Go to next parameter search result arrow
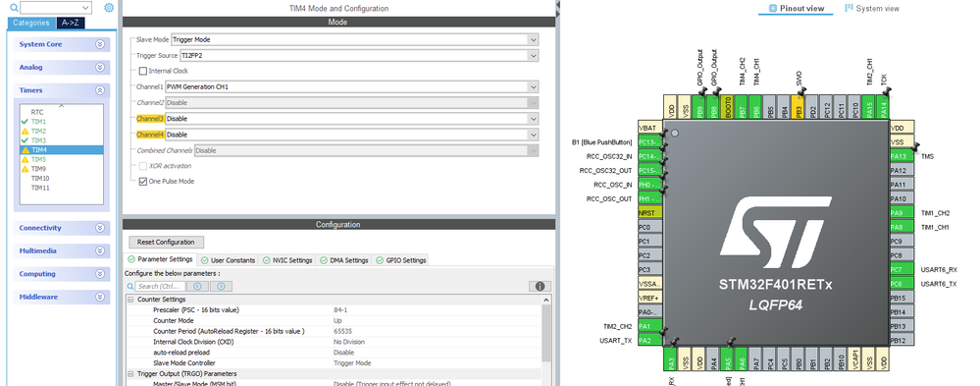 pos(222,286)
